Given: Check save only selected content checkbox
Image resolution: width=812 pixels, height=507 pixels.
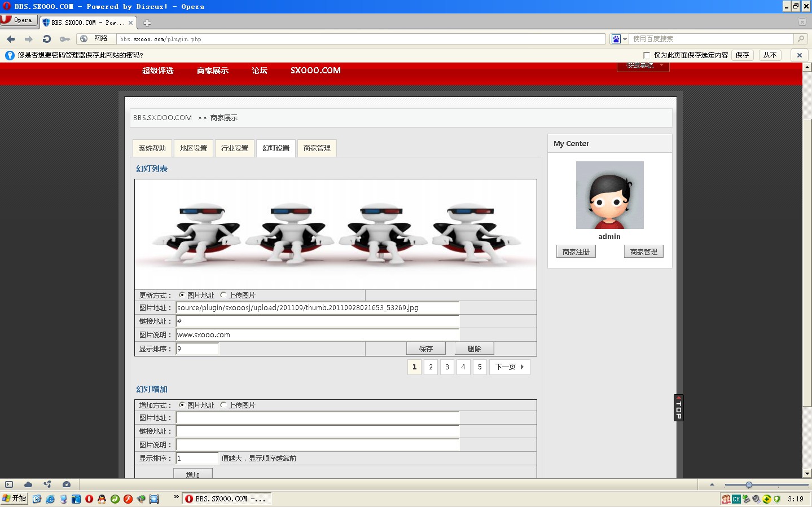Looking at the screenshot, I should 647,55.
